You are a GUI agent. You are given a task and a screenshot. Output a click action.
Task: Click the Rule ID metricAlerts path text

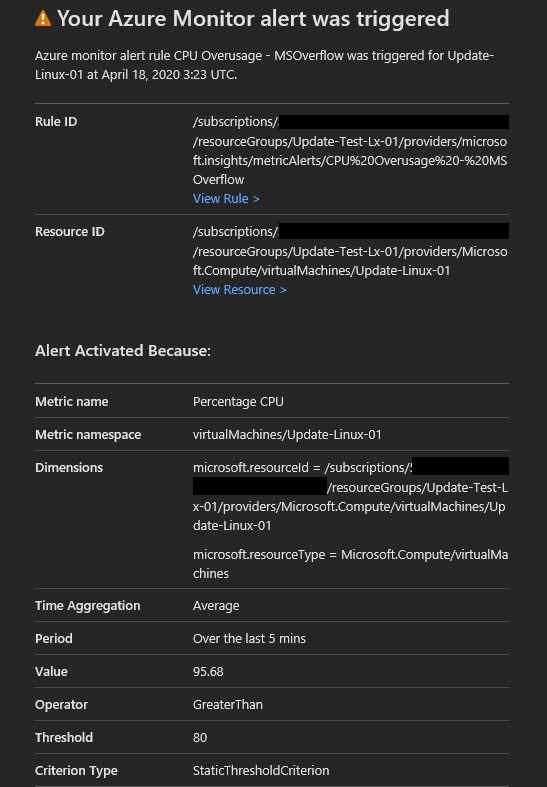350,161
